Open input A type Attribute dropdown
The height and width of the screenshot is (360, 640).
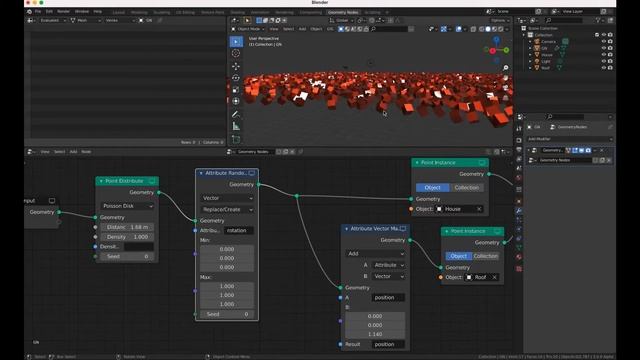(x=388, y=265)
